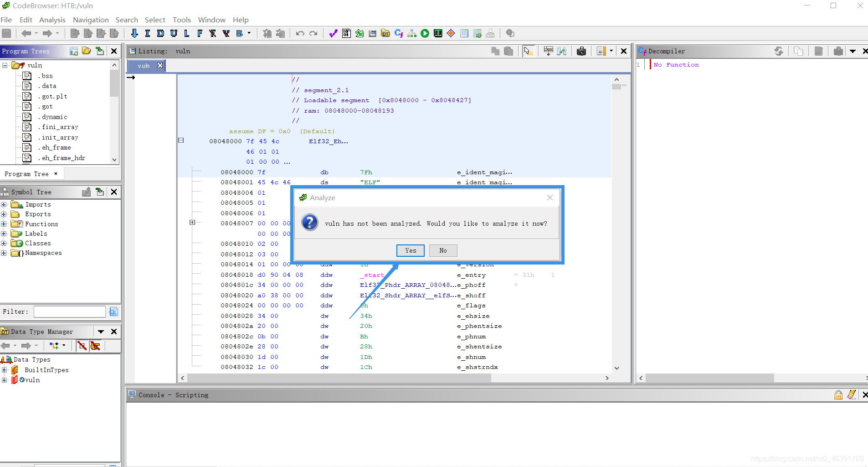Take a snapshot of the Listing with camera icon
This screenshot has height=467, width=868.
point(581,51)
